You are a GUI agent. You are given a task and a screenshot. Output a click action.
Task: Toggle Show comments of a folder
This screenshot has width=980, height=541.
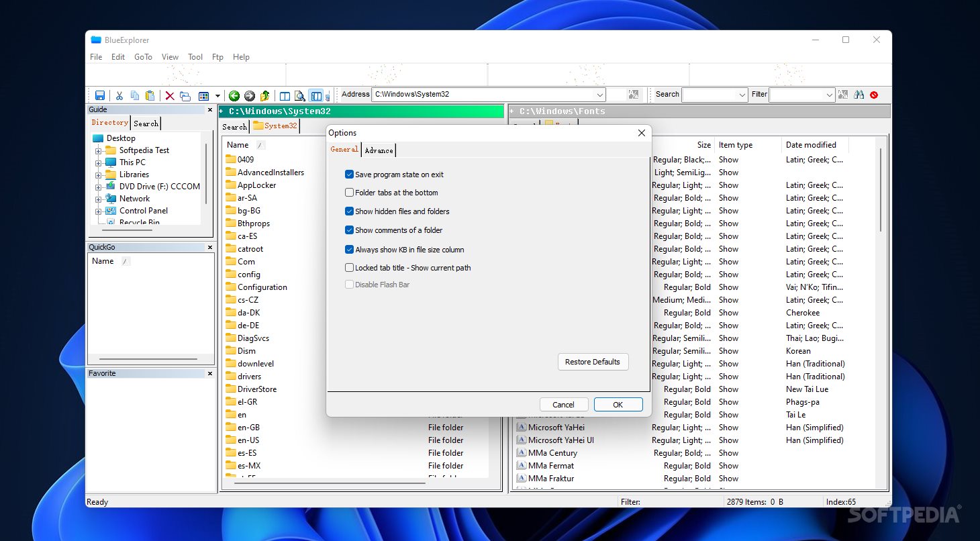pyautogui.click(x=349, y=230)
